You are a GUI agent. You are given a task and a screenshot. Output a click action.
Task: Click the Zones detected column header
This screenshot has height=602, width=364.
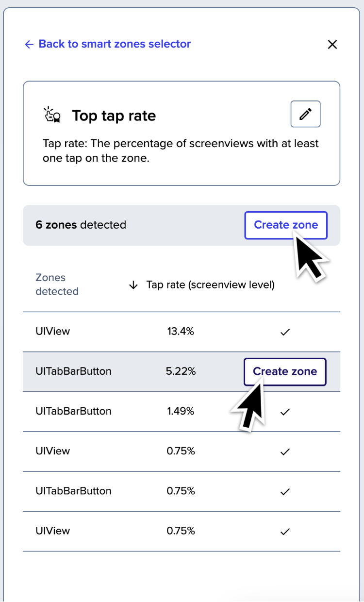57,284
